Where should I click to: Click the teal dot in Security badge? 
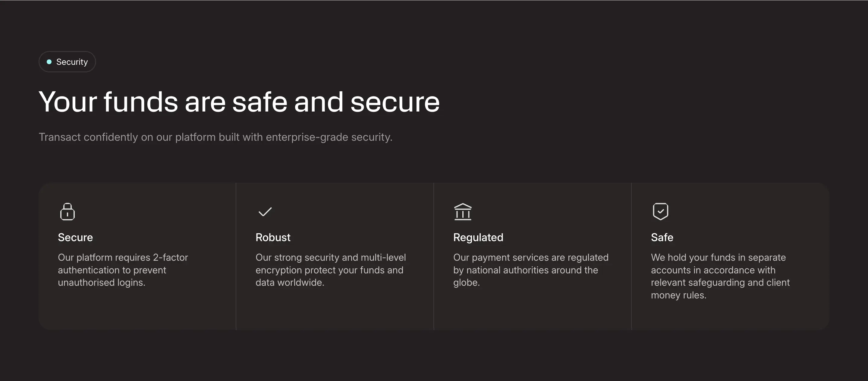pyautogui.click(x=49, y=62)
